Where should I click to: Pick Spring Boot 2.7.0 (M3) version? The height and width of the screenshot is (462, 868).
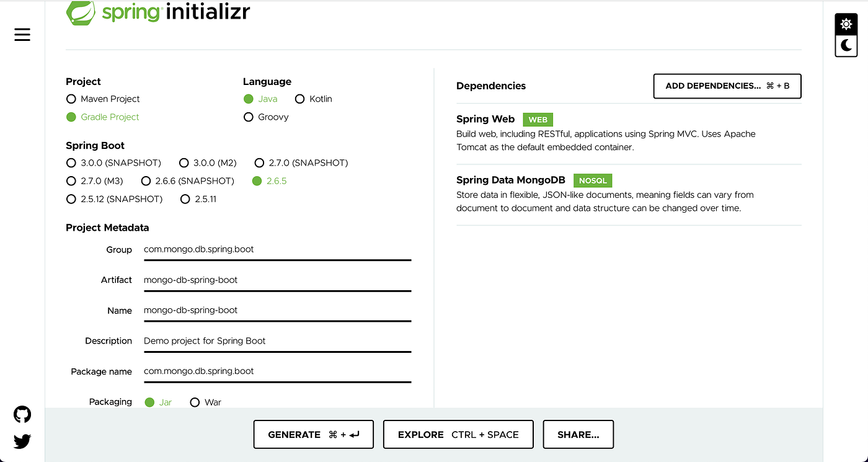click(x=71, y=180)
